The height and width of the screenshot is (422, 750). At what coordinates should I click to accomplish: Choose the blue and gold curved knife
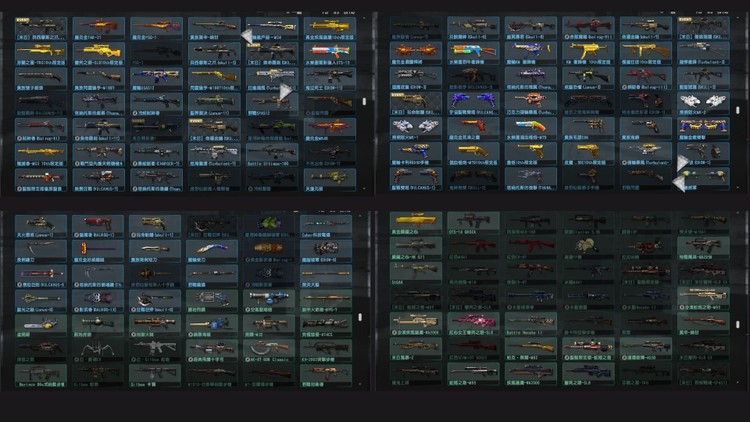212,251
